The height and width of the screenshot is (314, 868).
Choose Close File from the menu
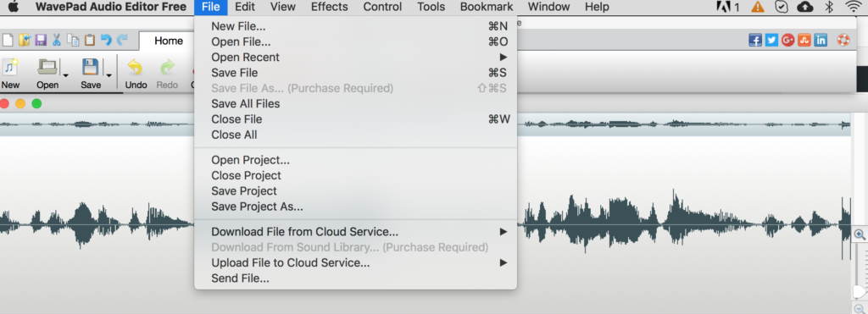pos(355,119)
